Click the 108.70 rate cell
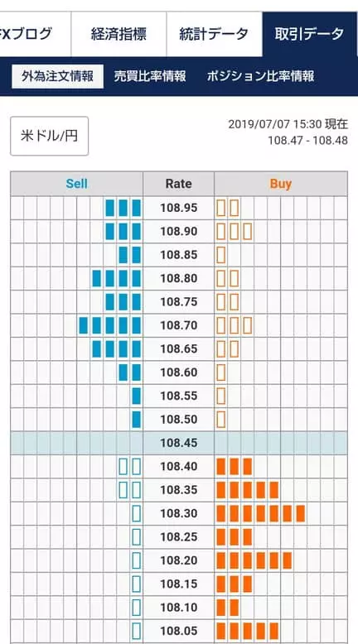This screenshot has width=358, height=644. (178, 325)
